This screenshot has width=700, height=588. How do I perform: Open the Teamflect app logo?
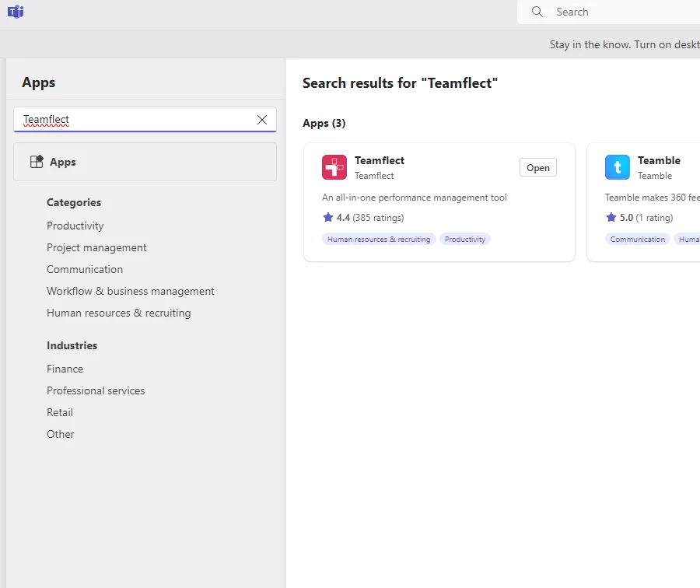(334, 167)
